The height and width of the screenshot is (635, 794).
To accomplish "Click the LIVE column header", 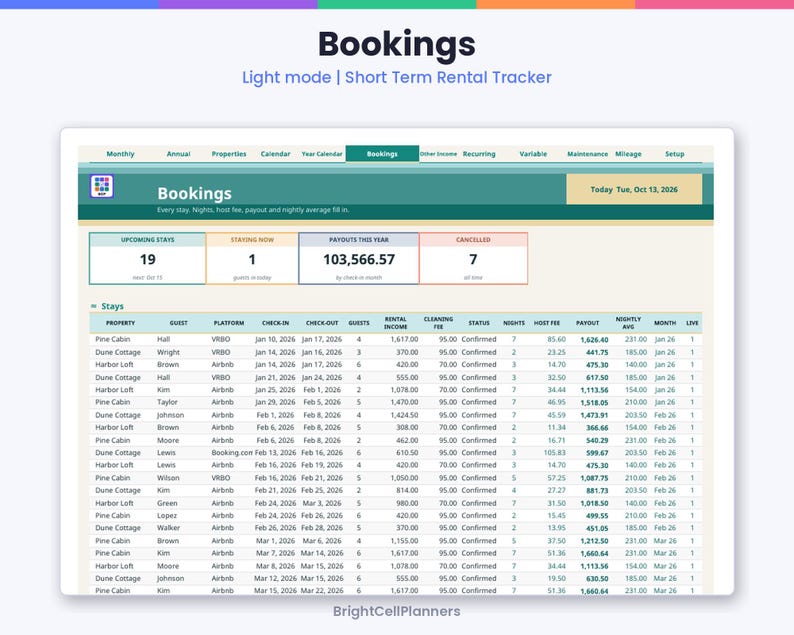I will pos(692,323).
